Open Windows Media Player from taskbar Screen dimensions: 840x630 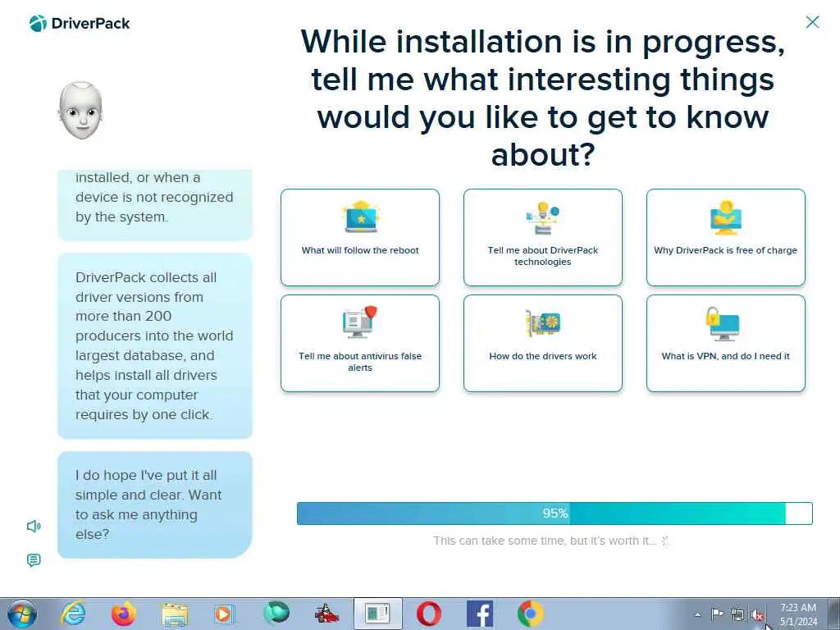[225, 614]
